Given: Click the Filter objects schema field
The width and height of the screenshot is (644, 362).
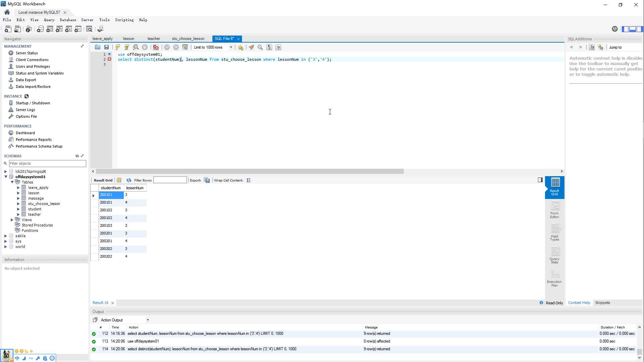Looking at the screenshot, I should tap(47, 163).
